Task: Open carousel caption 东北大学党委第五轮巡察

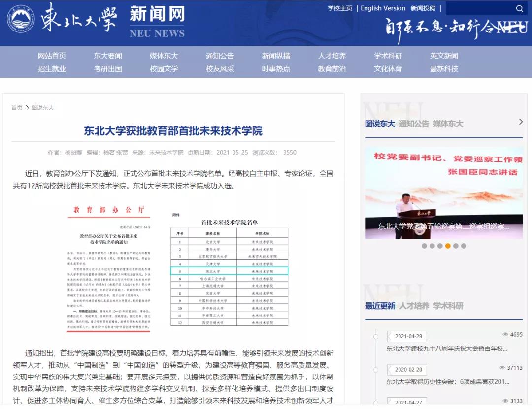Action: [444, 226]
